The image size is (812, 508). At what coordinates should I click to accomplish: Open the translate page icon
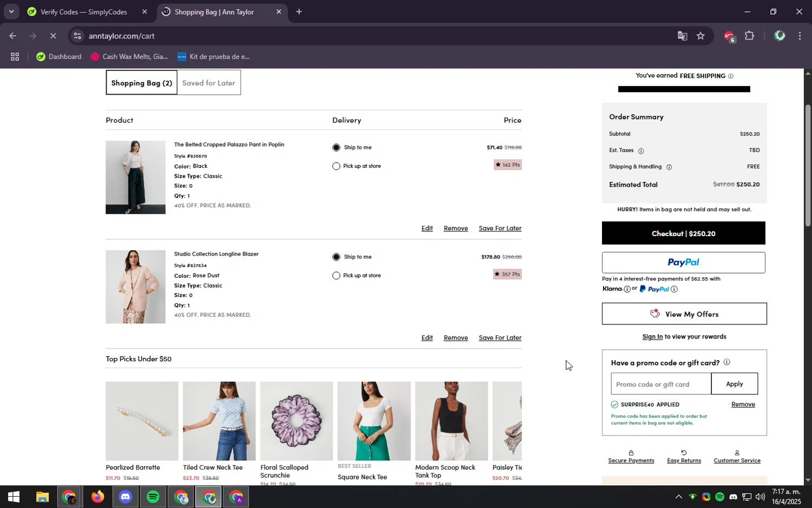pyautogui.click(x=682, y=36)
